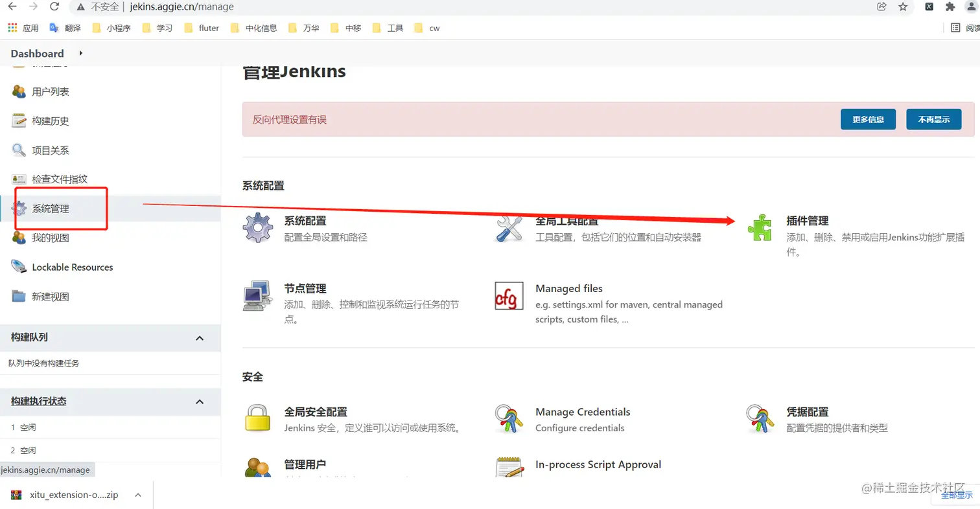Open the 全局安全配置 link
Screen dimensions: 980x509
[x=316, y=412]
